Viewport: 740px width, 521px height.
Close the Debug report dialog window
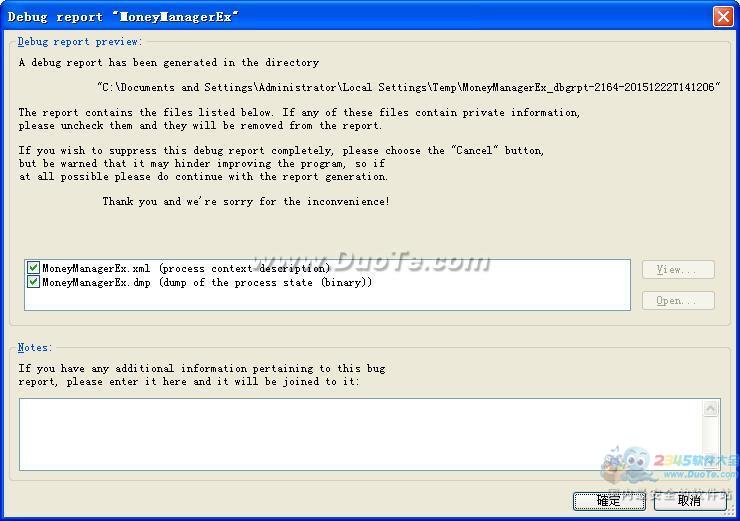[723, 17]
